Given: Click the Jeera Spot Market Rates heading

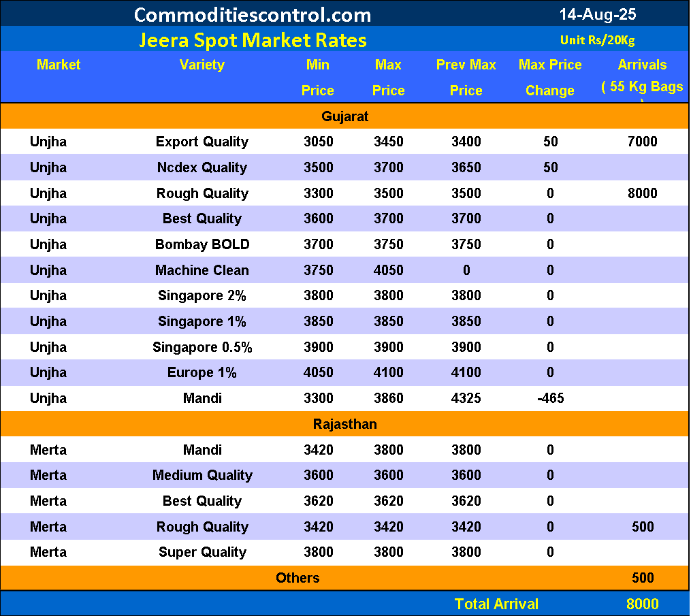Looking at the screenshot, I should [253, 40].
